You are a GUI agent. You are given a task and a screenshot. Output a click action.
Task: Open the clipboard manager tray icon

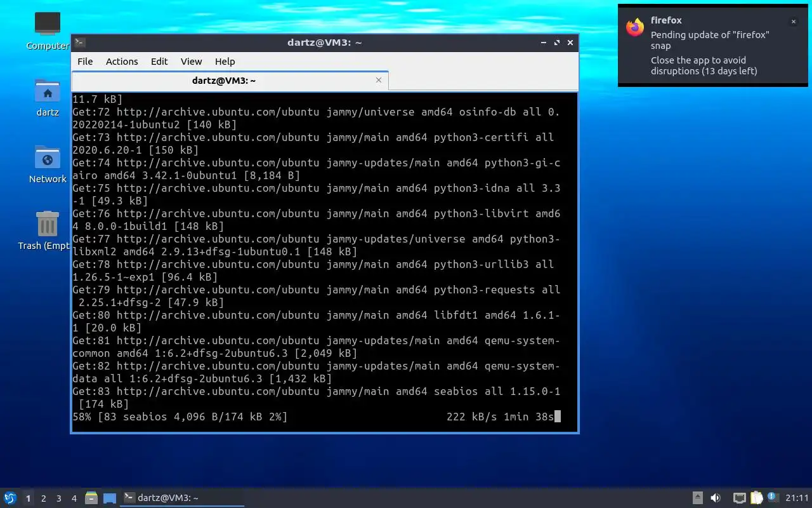[x=756, y=498]
